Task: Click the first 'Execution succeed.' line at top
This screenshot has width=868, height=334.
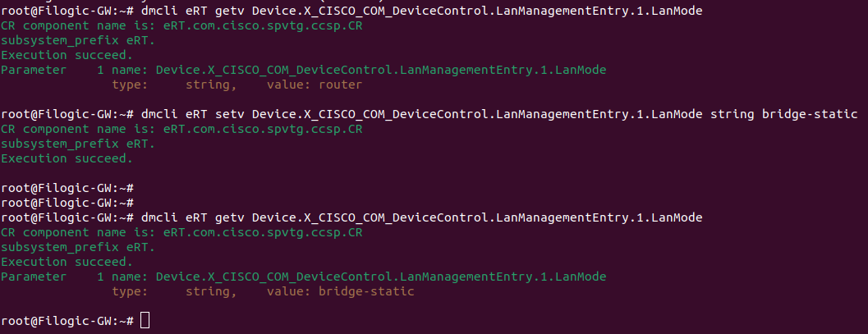Action: pos(67,55)
